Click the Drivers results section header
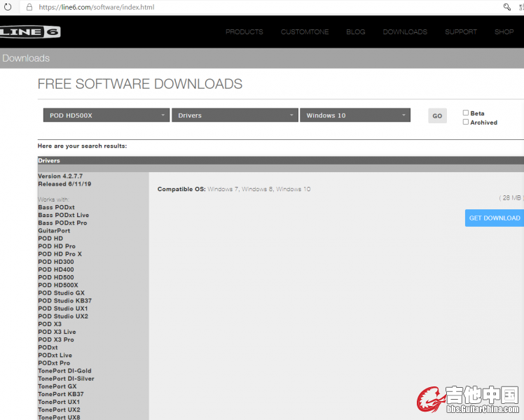 (49, 161)
